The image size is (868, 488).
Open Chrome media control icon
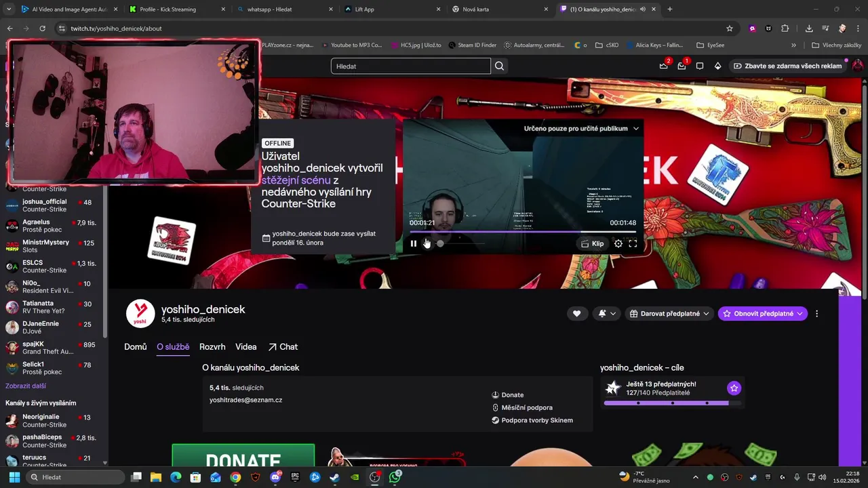point(825,28)
